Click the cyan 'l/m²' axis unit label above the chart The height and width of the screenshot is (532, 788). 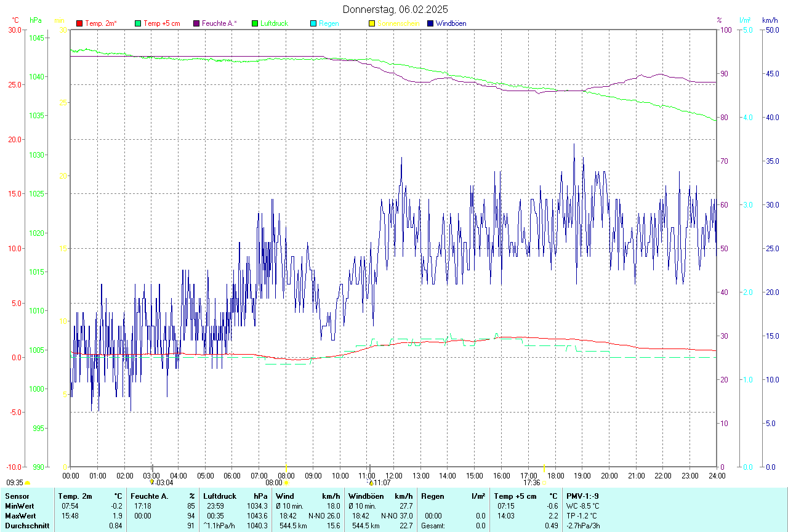[744, 20]
